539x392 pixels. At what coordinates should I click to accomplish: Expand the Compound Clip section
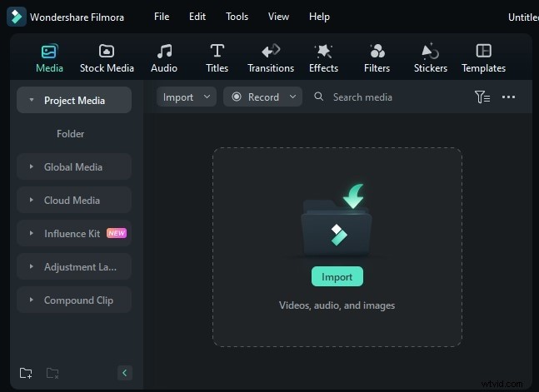[32, 300]
